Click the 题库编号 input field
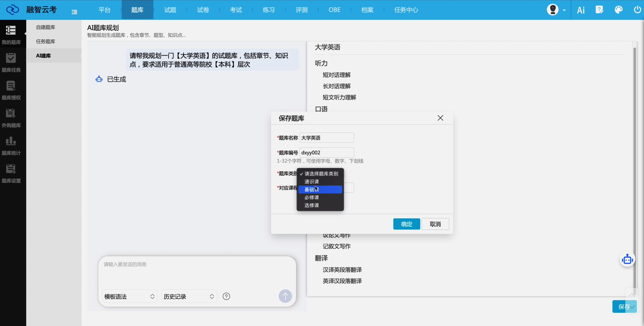Image resolution: width=644 pixels, height=326 pixels. pos(326,152)
